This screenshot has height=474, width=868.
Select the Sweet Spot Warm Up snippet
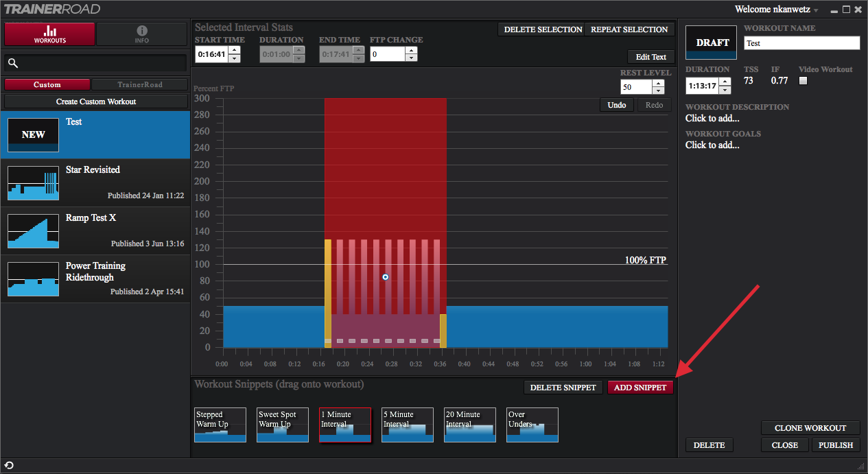[283, 425]
